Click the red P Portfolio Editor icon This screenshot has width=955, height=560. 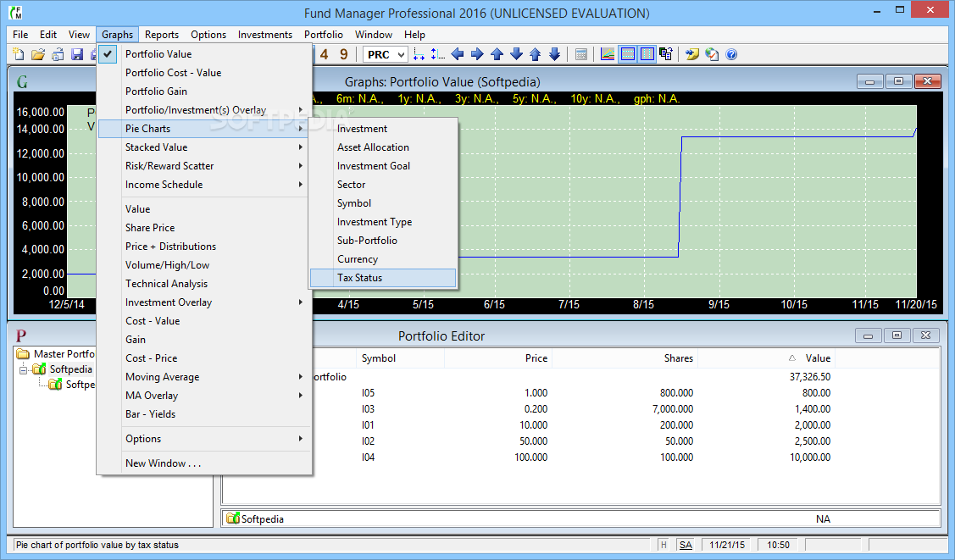pyautogui.click(x=21, y=335)
